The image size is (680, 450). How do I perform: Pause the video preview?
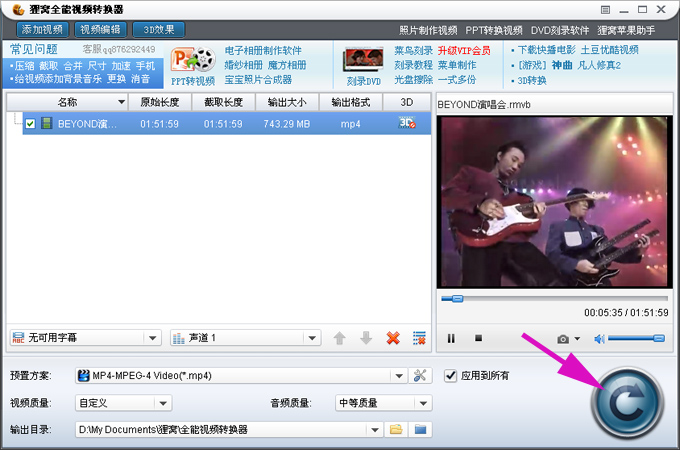tap(451, 339)
